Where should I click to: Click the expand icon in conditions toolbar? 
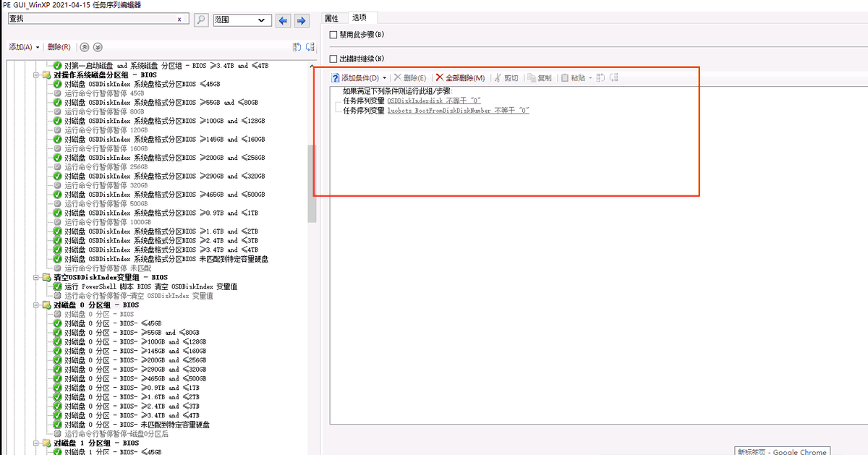pyautogui.click(x=600, y=77)
